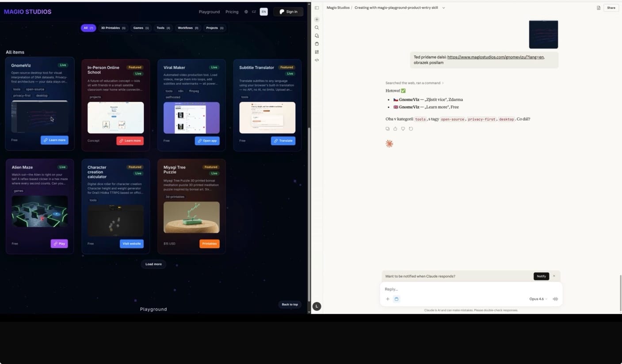Collapse the conversation sidebar panel icon
The image size is (622, 364).
(x=317, y=8)
